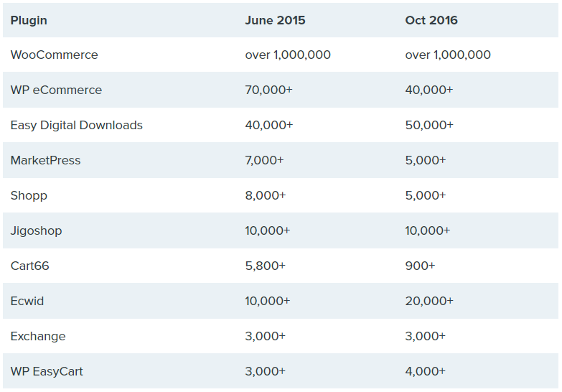The width and height of the screenshot is (562, 392).
Task: Select the Cart66 plugin name
Action: coord(29,266)
